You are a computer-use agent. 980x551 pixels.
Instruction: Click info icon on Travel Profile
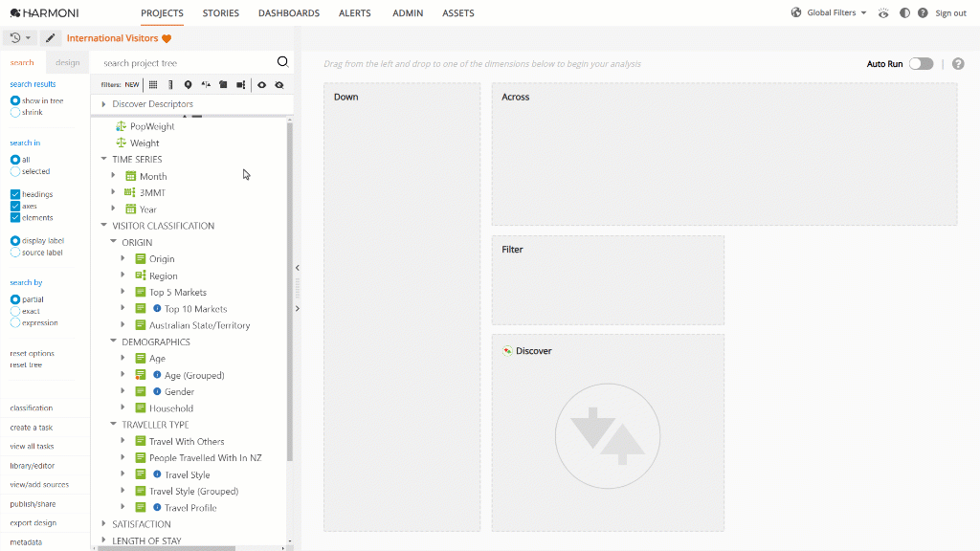(157, 507)
